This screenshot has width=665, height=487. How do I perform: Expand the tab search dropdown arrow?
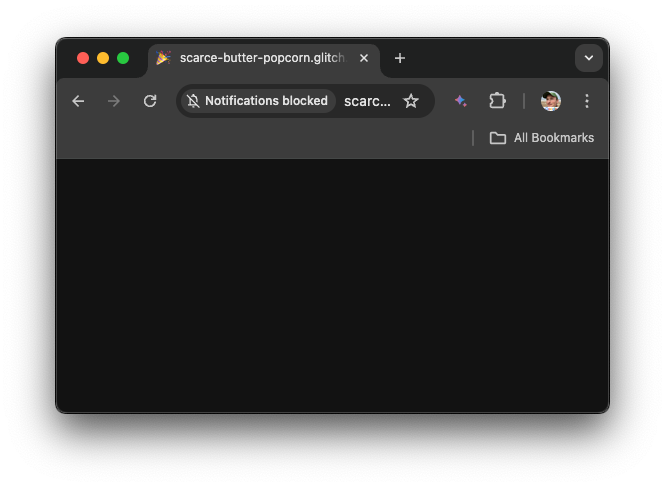589,58
